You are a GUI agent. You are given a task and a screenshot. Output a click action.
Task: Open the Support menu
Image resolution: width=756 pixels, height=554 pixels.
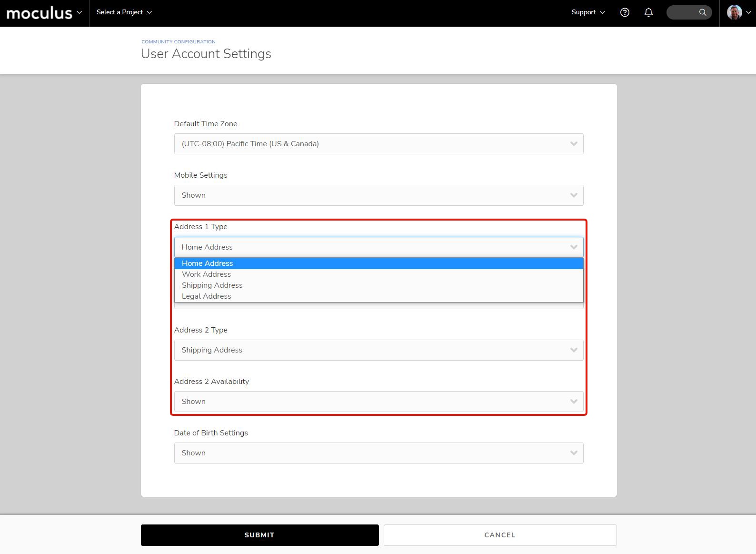click(x=588, y=12)
